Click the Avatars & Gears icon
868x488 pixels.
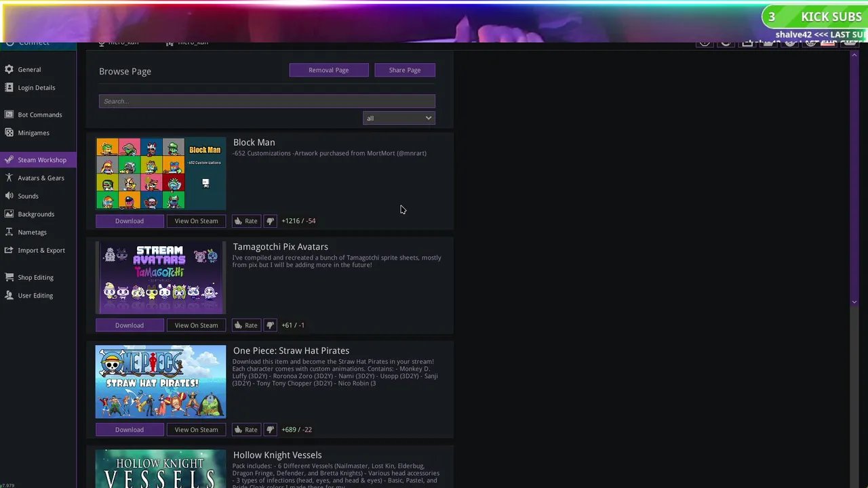[x=9, y=178]
